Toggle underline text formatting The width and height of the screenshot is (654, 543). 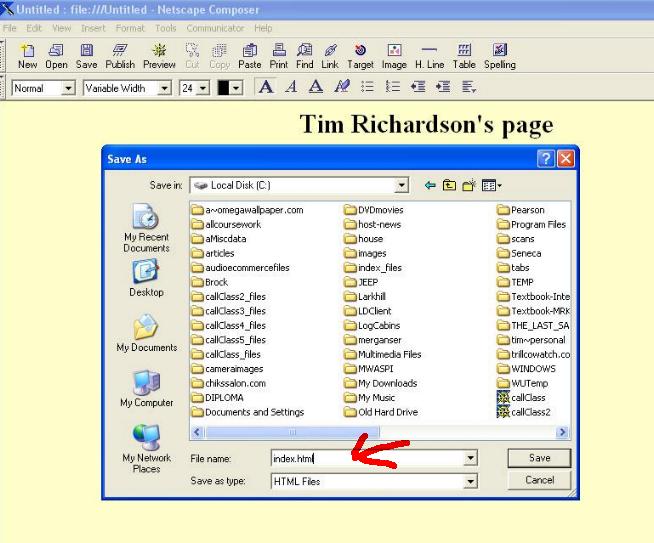pos(316,87)
